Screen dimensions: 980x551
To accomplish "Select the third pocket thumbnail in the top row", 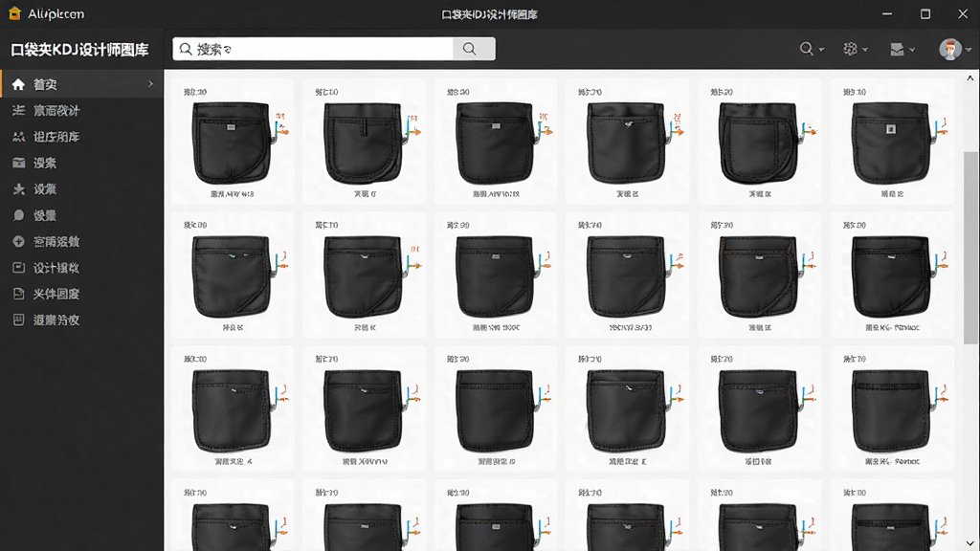I will [x=496, y=142].
